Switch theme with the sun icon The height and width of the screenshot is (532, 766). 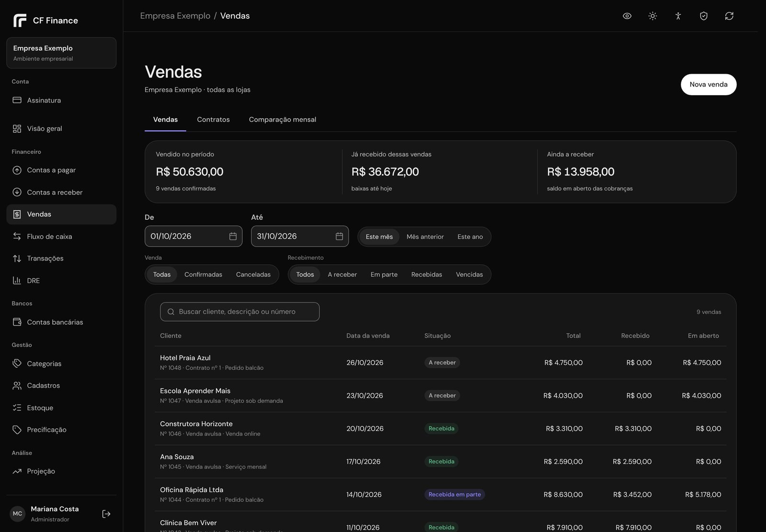[x=653, y=16]
